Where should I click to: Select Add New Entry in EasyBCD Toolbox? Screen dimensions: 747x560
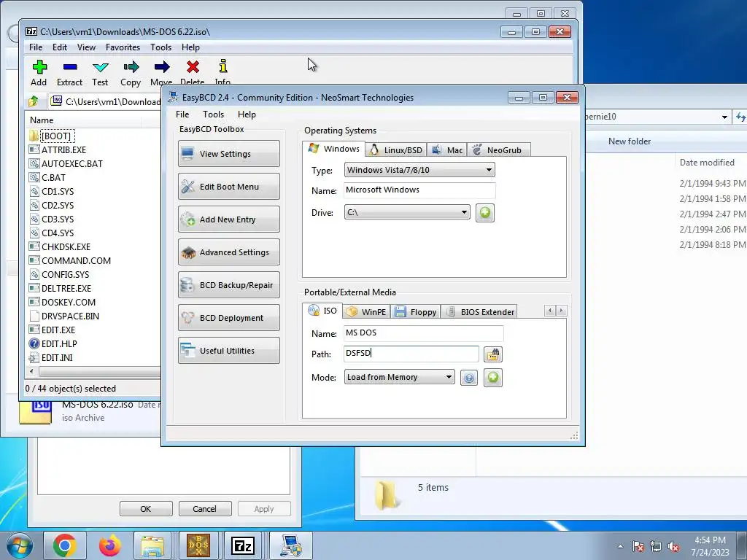coord(228,219)
